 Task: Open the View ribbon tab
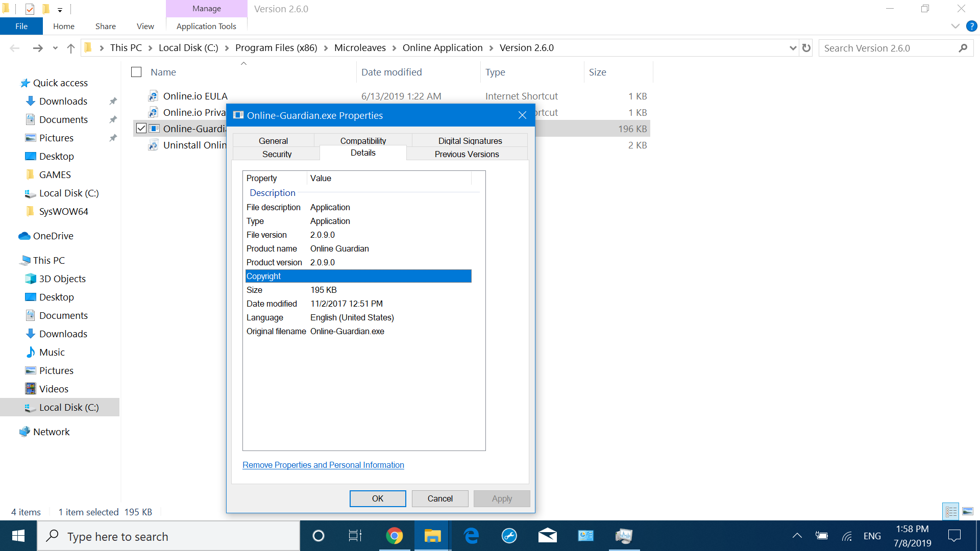pos(145,26)
